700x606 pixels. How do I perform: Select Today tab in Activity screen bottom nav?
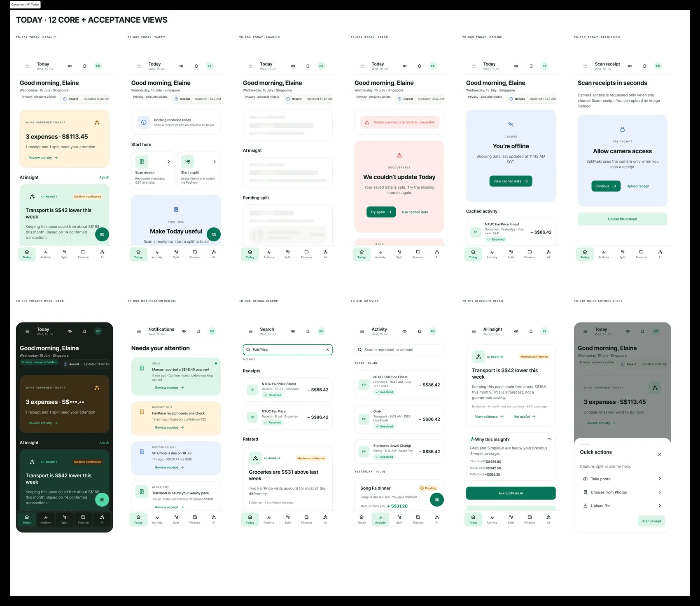coord(362,519)
